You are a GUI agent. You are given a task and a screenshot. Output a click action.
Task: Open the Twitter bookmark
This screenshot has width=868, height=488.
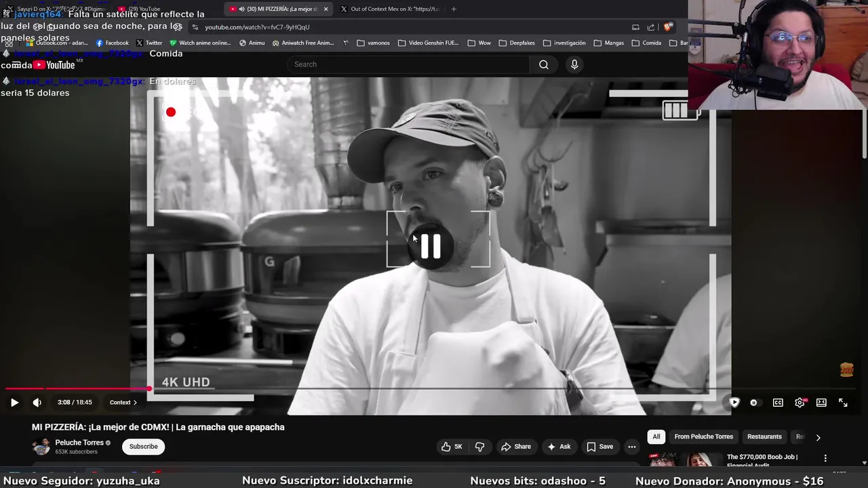click(x=149, y=43)
